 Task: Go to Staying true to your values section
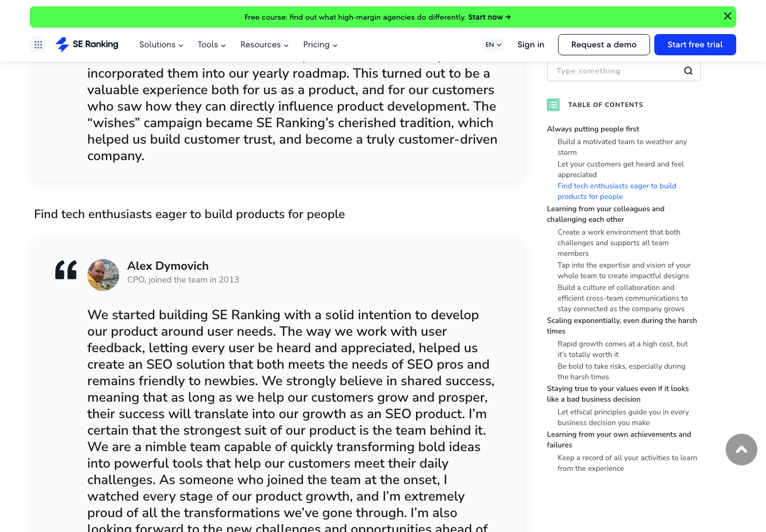pos(618,394)
